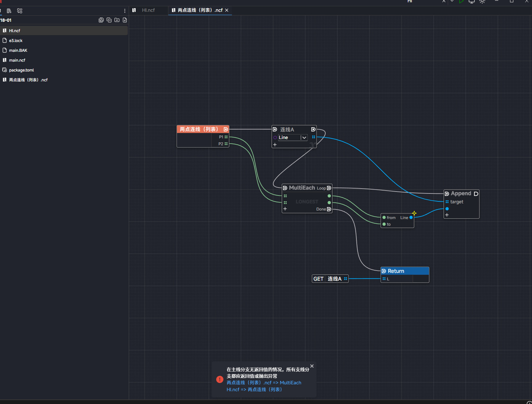532x404 pixels.
Task: Click the blue Line output port
Action: 411,217
